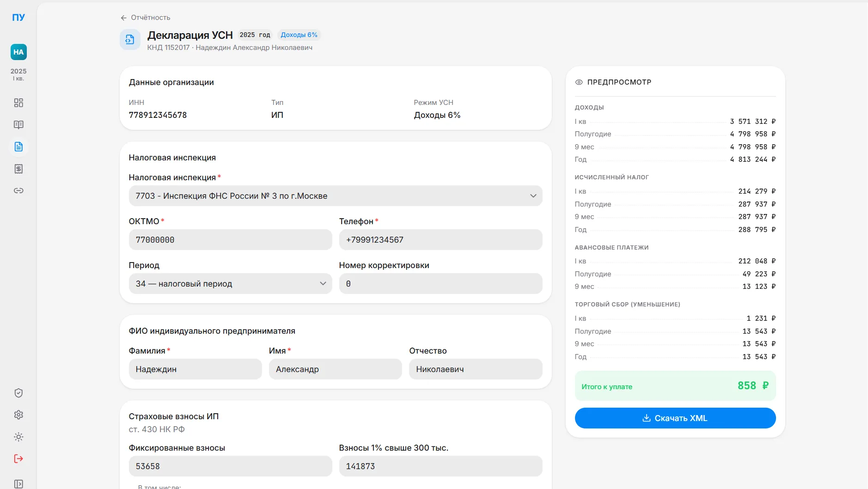Select the reports document icon in sidebar

18,147
